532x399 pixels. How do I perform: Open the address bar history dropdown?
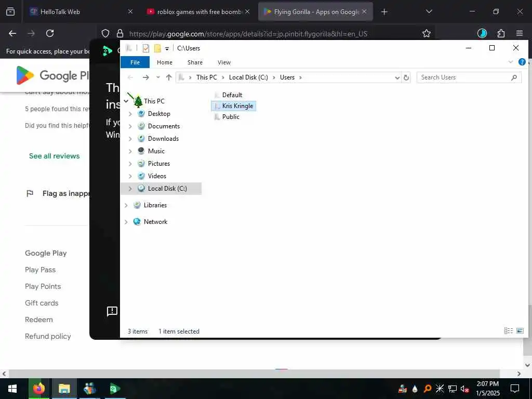click(397, 78)
